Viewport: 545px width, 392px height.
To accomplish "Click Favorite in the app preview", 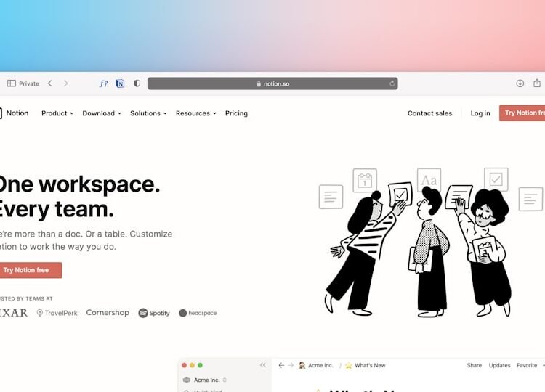I will 527,365.
